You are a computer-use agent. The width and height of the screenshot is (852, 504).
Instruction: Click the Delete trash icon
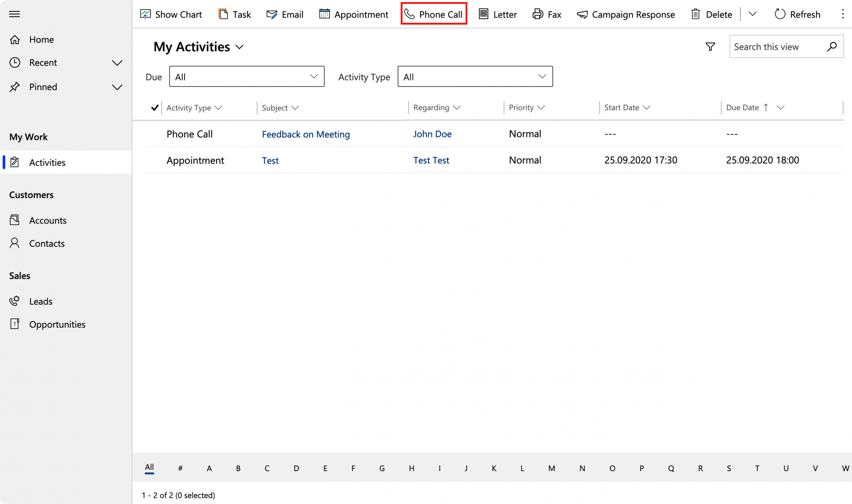point(695,14)
